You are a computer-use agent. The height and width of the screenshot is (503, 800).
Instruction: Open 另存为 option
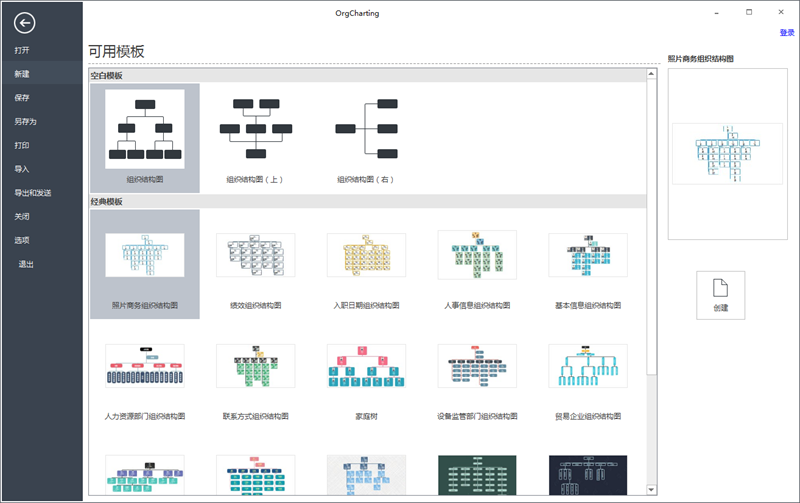click(x=26, y=121)
